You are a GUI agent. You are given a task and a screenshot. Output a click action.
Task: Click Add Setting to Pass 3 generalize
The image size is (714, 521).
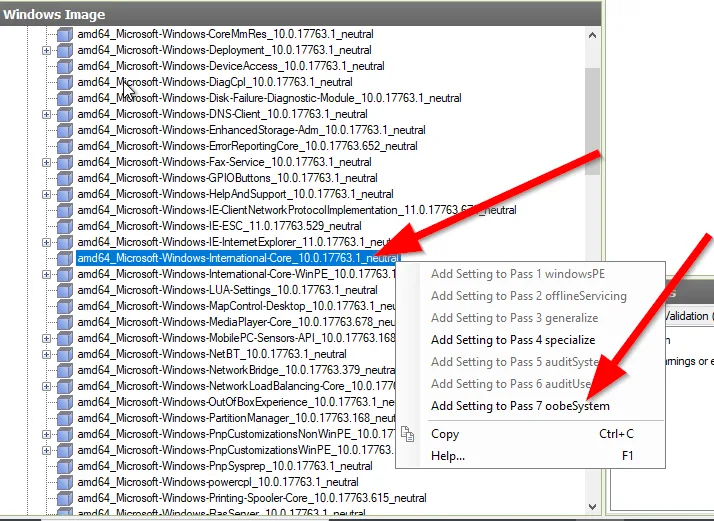click(515, 318)
